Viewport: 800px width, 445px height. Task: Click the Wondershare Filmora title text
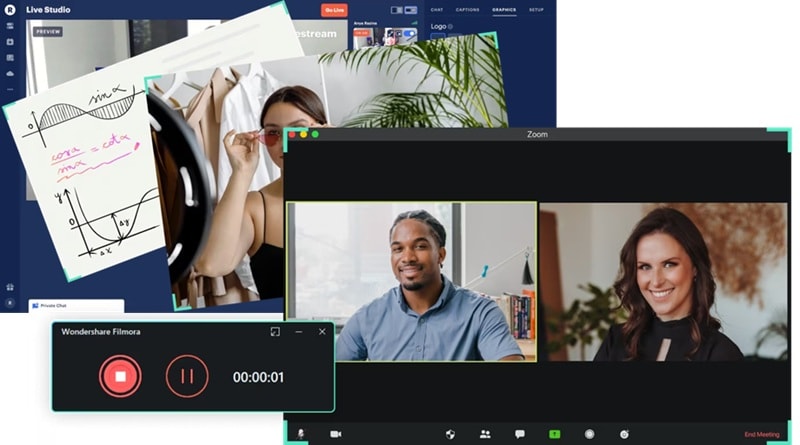coord(101,332)
